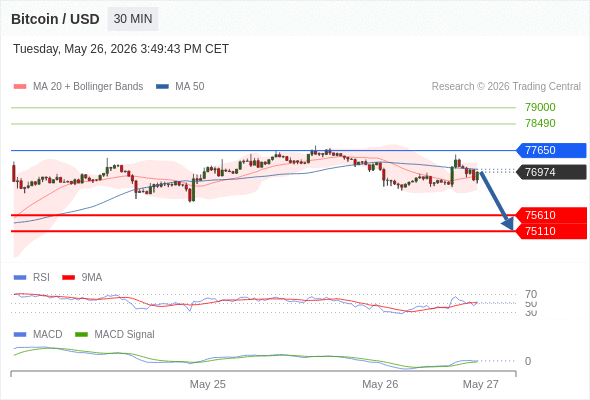Image resolution: width=590 pixels, height=400 pixels.
Task: Click the RSI 70 level label
Action: click(x=531, y=294)
